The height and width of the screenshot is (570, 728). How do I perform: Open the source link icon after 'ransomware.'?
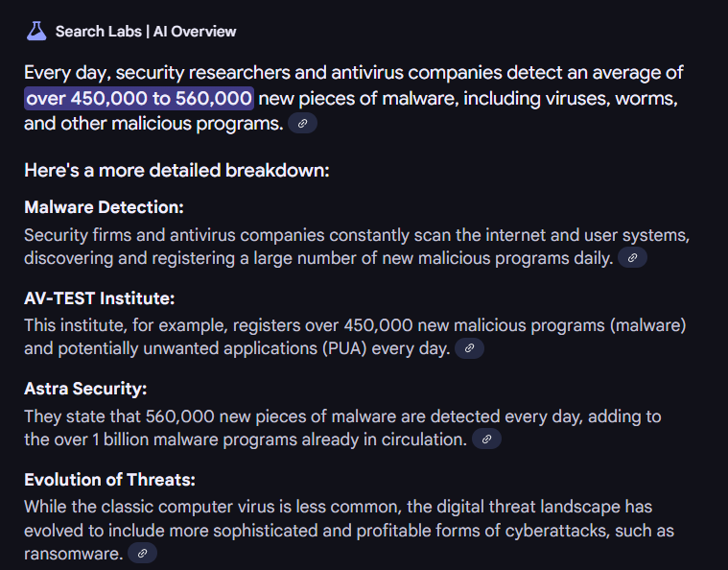143,554
